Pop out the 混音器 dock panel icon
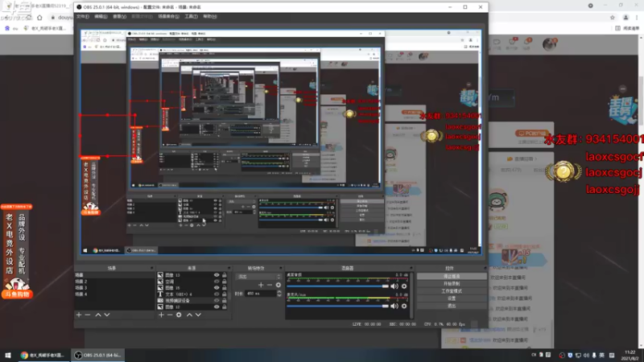 pos(411,268)
